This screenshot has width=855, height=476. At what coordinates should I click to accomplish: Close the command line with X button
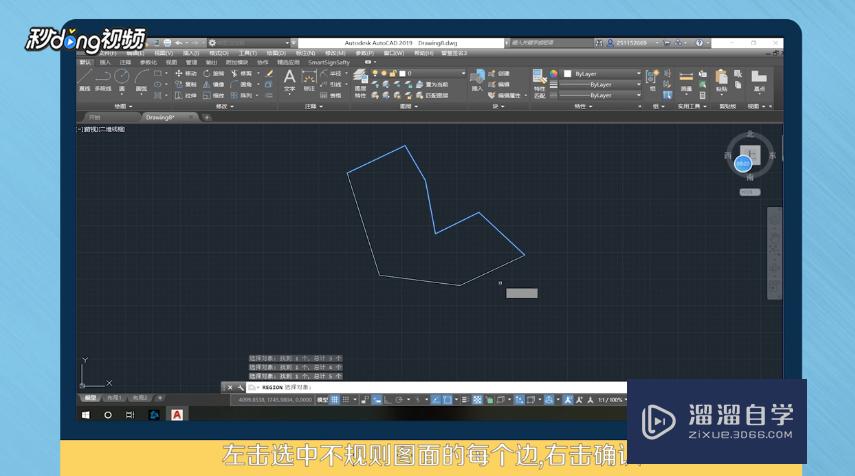coord(230,388)
